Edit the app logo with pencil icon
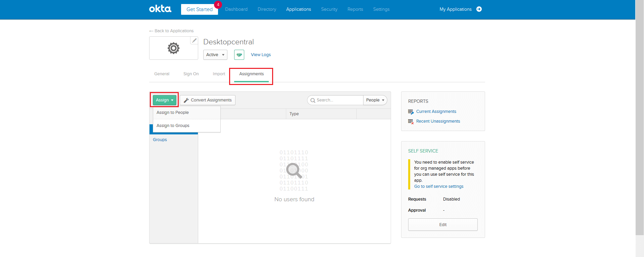The image size is (644, 257). tap(194, 40)
